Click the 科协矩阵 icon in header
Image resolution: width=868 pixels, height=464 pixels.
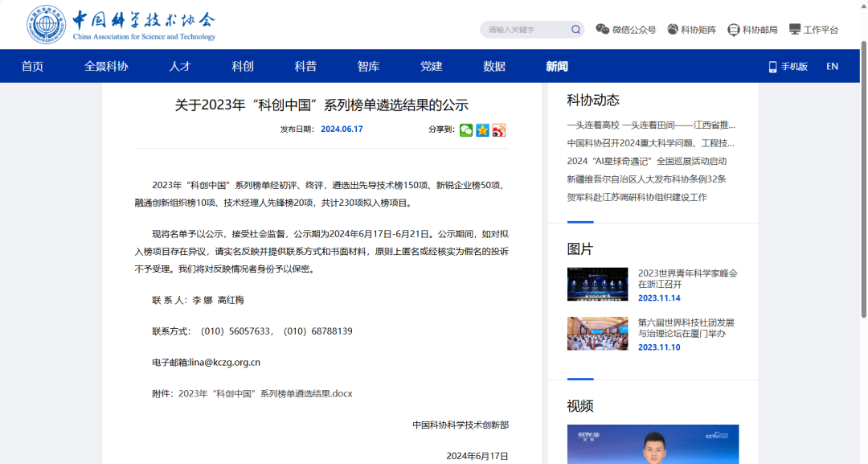673,30
